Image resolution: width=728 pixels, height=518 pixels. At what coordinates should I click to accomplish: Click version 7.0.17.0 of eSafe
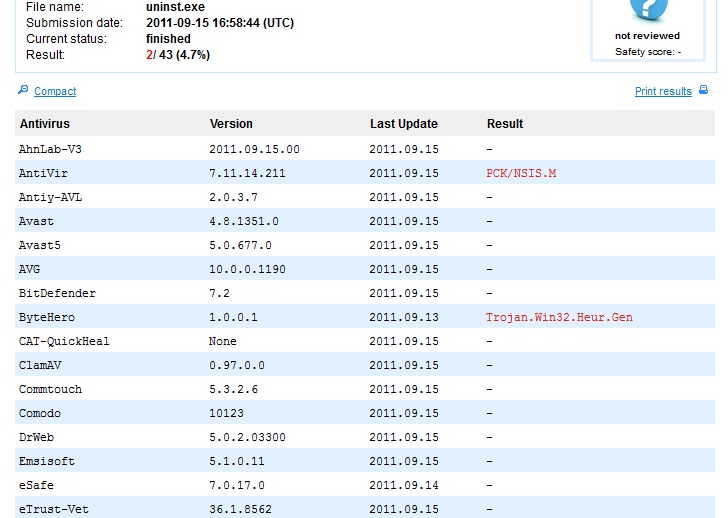[237, 486]
